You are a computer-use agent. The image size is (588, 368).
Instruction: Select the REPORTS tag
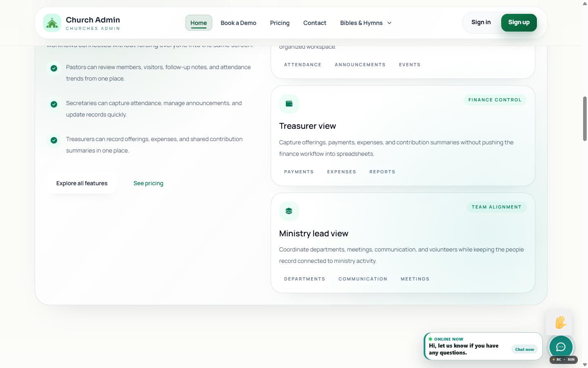[382, 172]
